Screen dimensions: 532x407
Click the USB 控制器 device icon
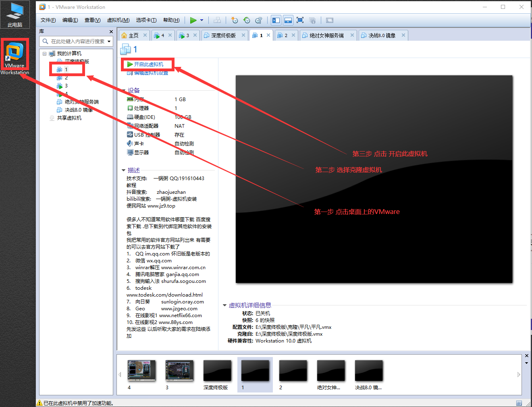pos(130,135)
